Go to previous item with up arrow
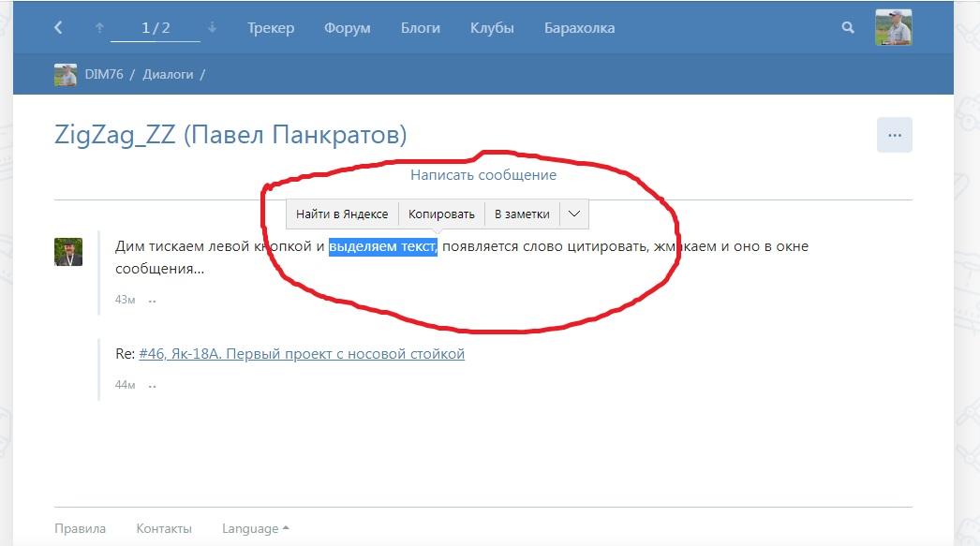980x546 pixels. click(x=99, y=28)
